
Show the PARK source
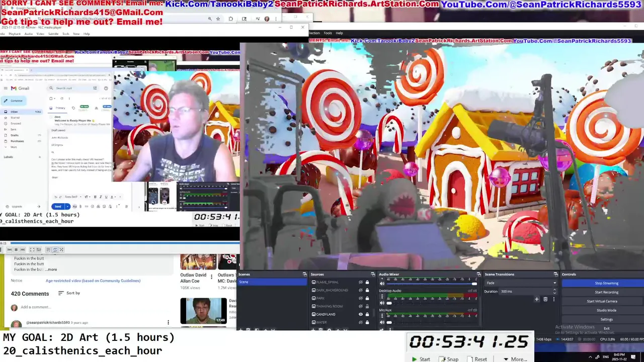[361, 298]
